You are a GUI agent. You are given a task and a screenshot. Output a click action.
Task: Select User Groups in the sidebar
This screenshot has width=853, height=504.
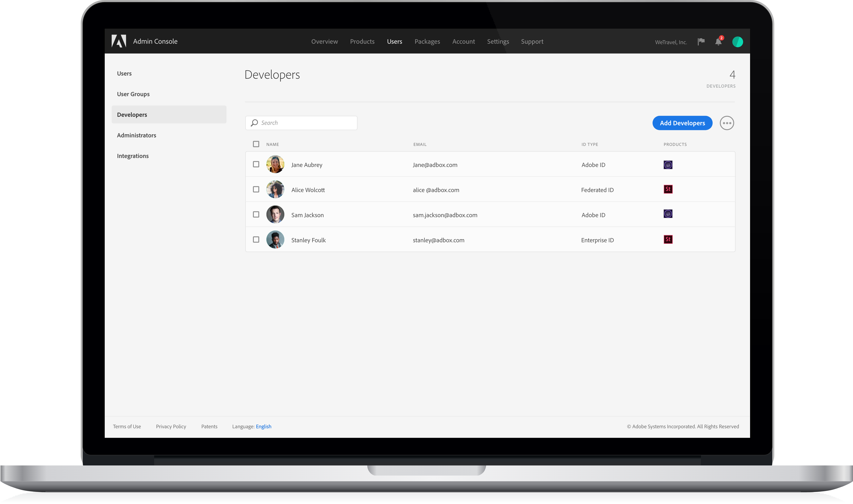(x=133, y=94)
